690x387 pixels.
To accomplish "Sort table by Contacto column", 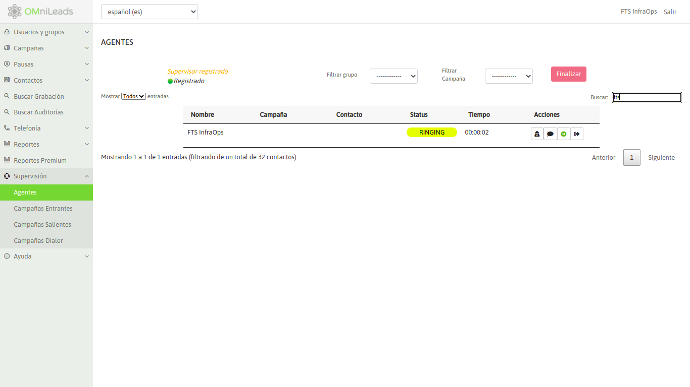I will tap(349, 114).
